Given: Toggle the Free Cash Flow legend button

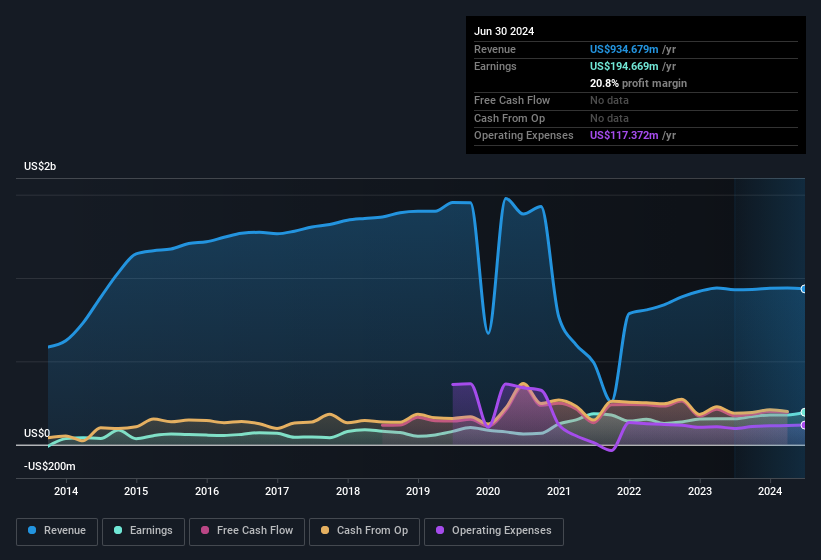Looking at the screenshot, I should click(247, 531).
